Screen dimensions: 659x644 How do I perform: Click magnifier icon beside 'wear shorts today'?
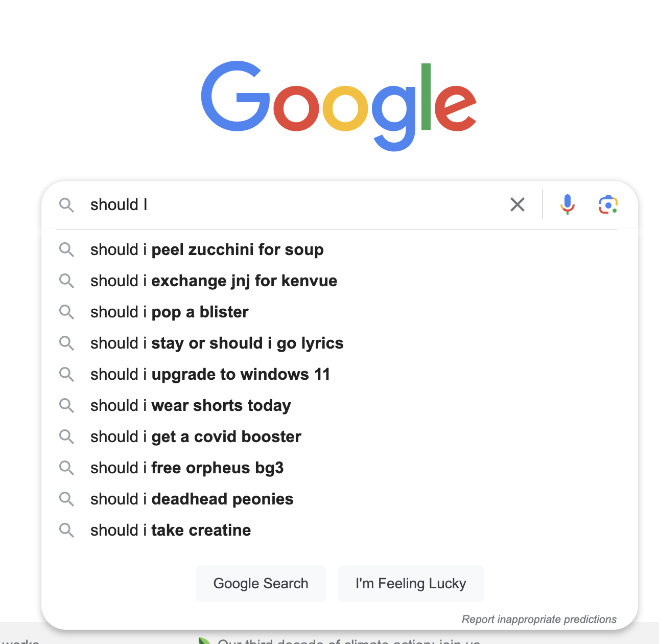coord(67,405)
